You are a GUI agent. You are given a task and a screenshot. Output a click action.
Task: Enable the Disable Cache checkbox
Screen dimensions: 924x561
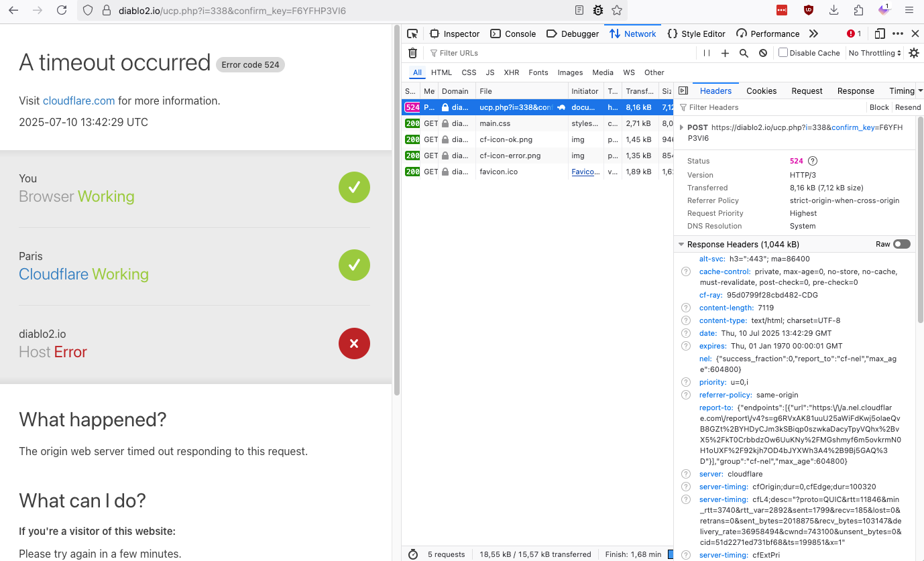tap(783, 53)
